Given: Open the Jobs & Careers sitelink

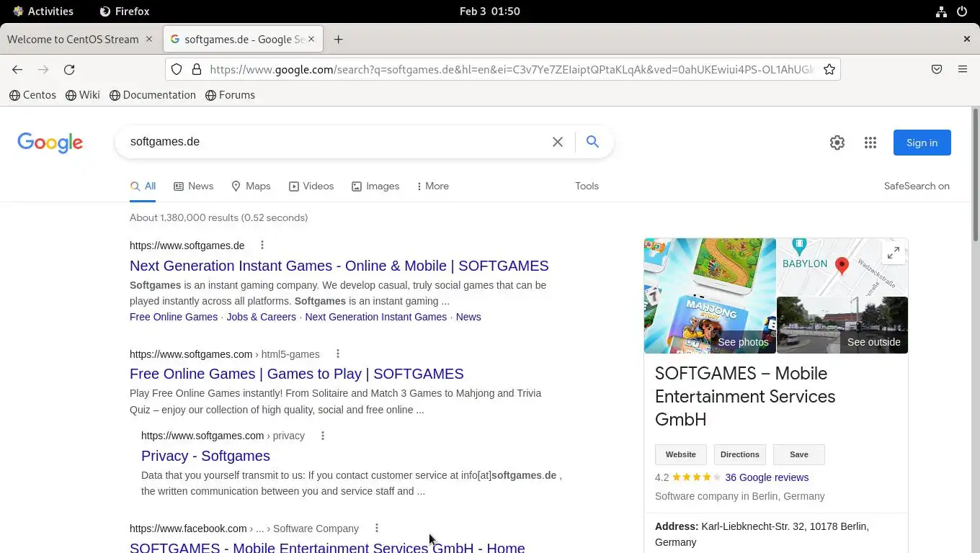Looking at the screenshot, I should click(x=261, y=317).
